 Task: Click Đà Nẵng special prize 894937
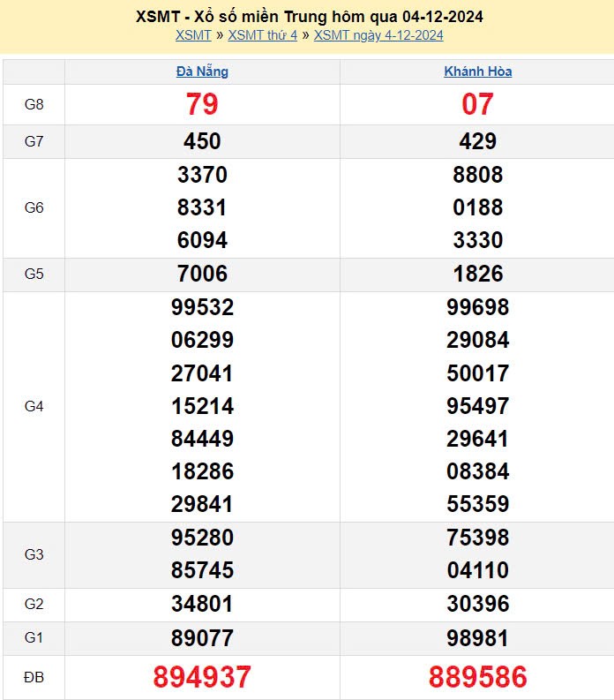coord(202,677)
